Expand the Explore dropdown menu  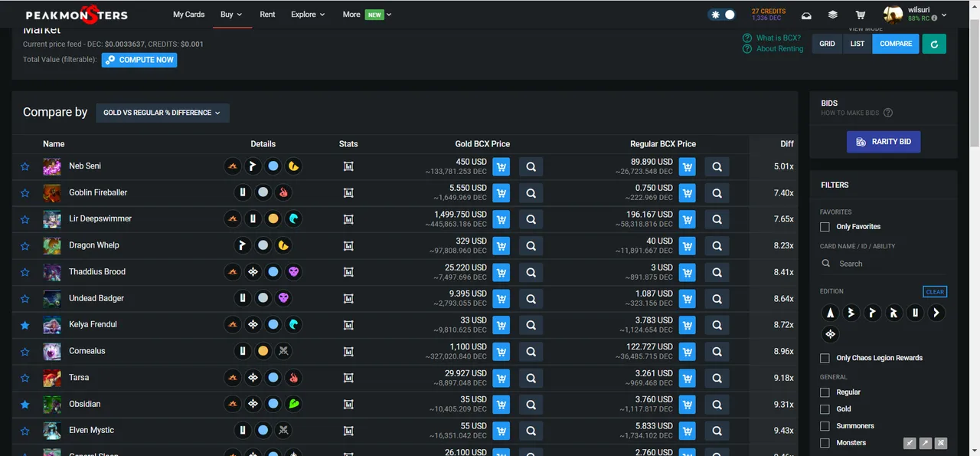point(308,15)
